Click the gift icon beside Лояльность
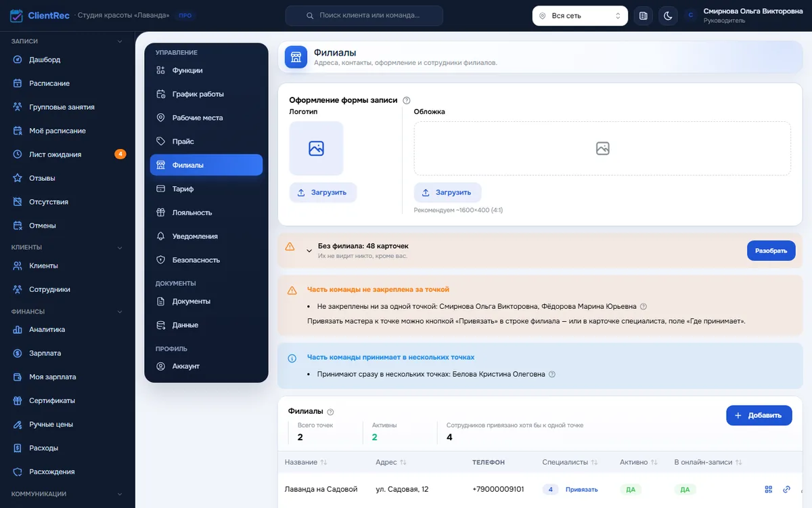 coord(160,213)
